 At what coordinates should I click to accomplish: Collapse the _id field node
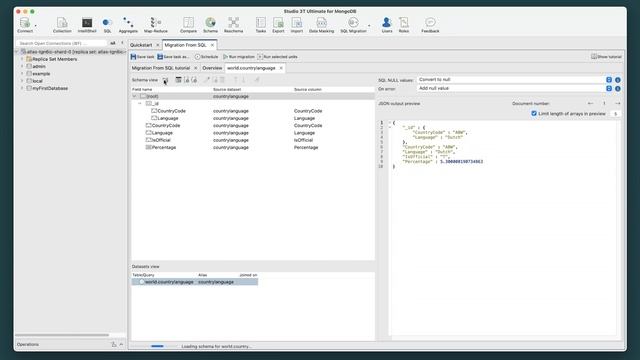[x=140, y=104]
